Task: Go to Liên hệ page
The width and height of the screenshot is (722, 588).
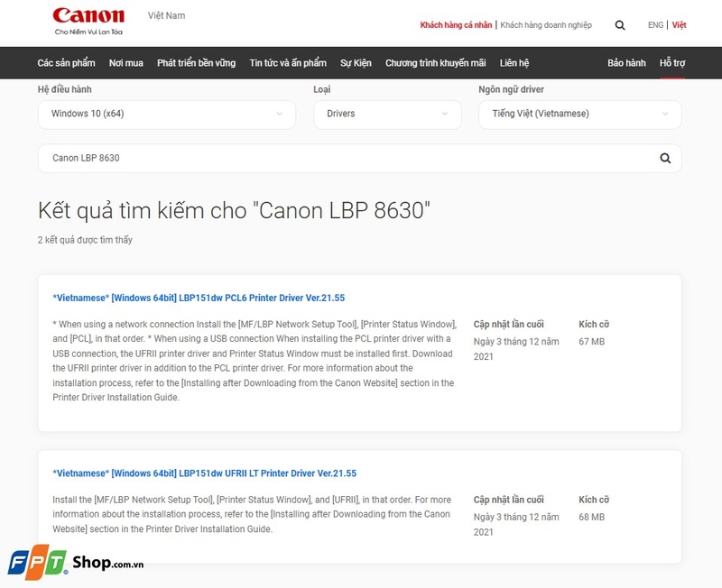Action: coord(514,63)
